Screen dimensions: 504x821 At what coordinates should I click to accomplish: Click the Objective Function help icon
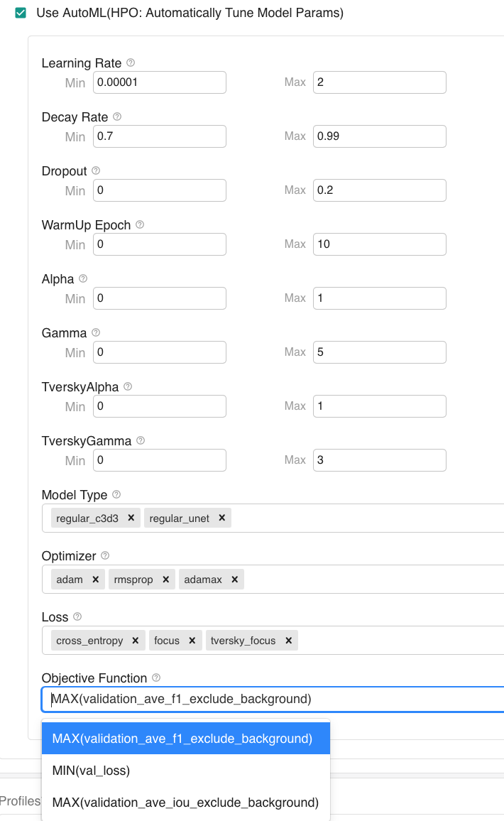pos(156,678)
